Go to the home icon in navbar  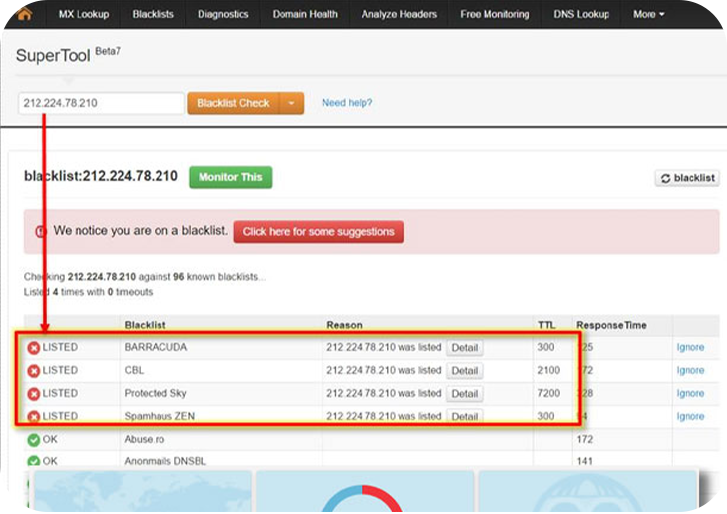24,14
